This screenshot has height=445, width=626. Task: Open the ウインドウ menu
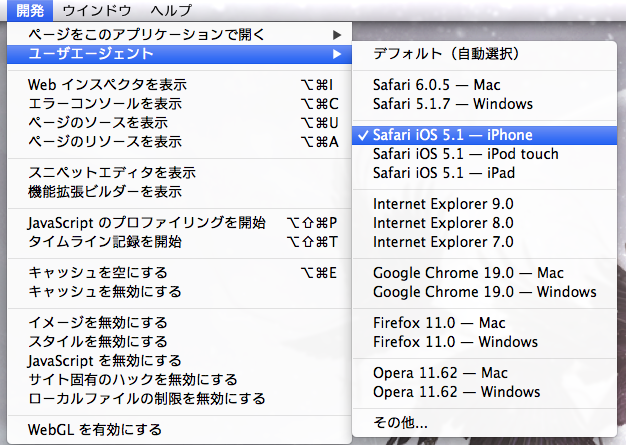97,10
